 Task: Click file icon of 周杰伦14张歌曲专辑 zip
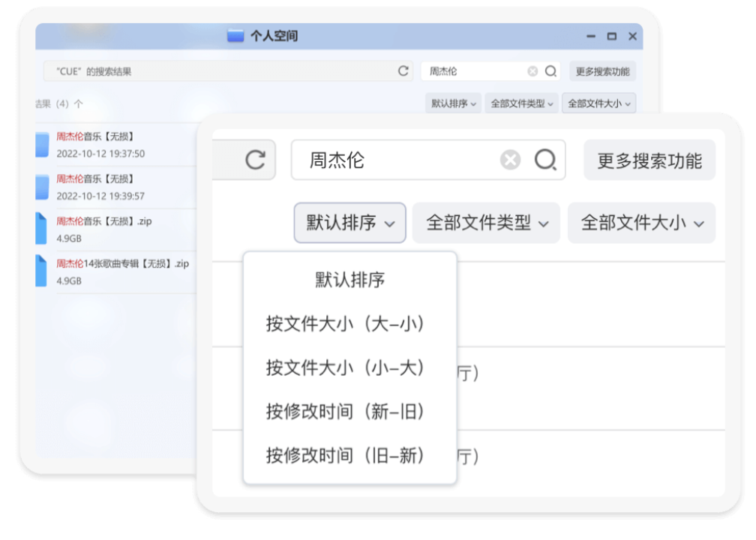pyautogui.click(x=41, y=271)
